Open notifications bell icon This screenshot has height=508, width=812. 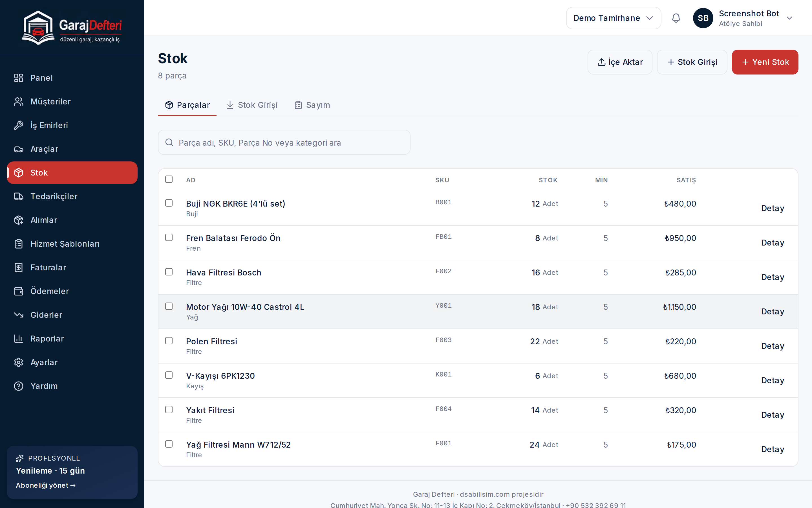[676, 18]
